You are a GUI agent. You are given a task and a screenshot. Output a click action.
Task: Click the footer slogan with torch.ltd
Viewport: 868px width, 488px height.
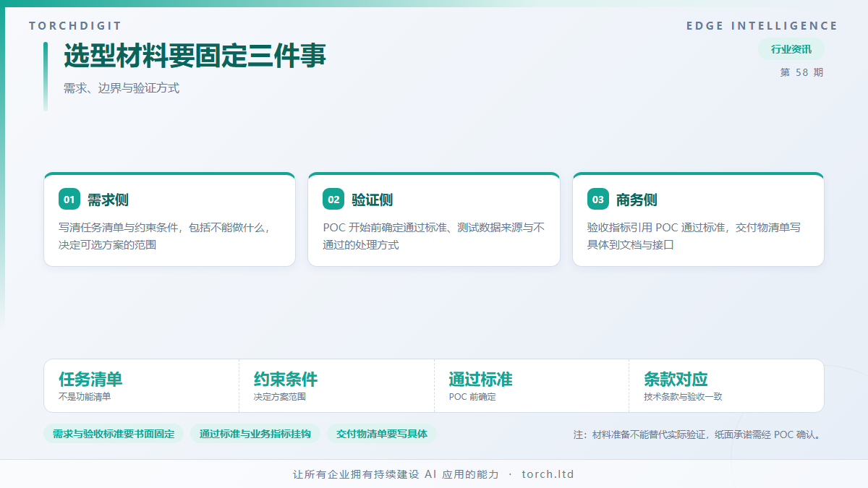(x=434, y=474)
